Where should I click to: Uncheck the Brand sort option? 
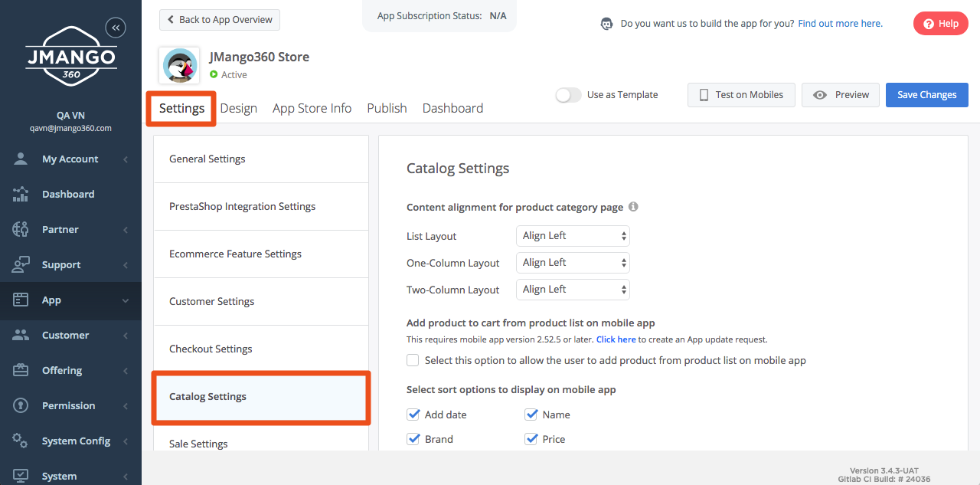click(413, 439)
